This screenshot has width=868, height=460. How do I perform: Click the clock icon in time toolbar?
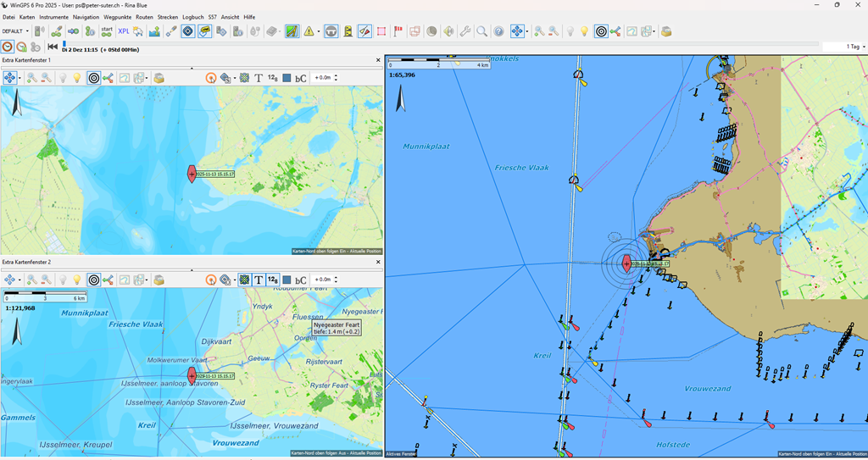click(x=8, y=47)
